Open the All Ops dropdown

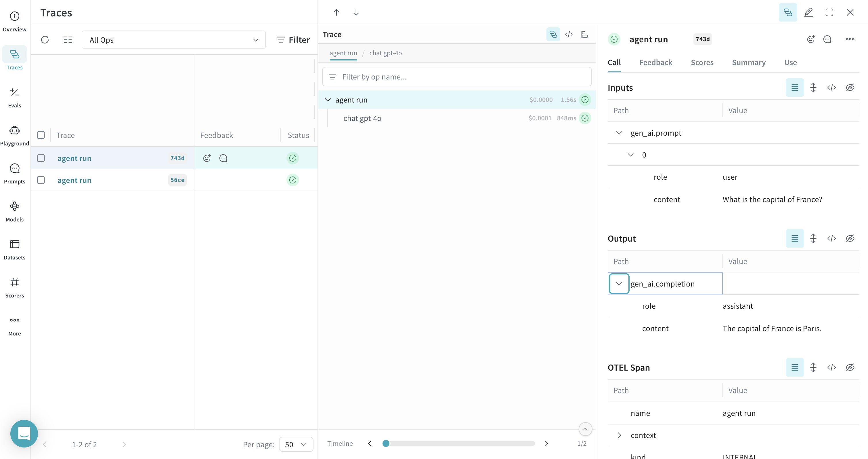tap(173, 40)
